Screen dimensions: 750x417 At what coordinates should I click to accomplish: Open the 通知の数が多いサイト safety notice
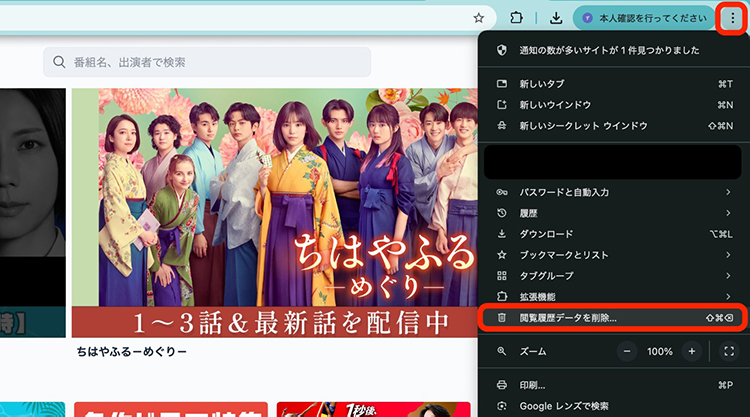pos(613,50)
